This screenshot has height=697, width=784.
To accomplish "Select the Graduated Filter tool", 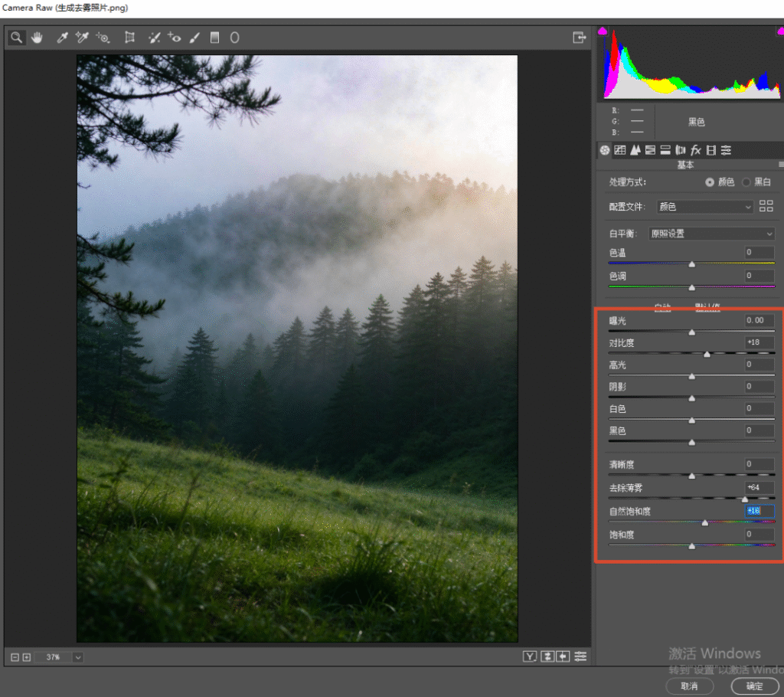I will pyautogui.click(x=214, y=38).
